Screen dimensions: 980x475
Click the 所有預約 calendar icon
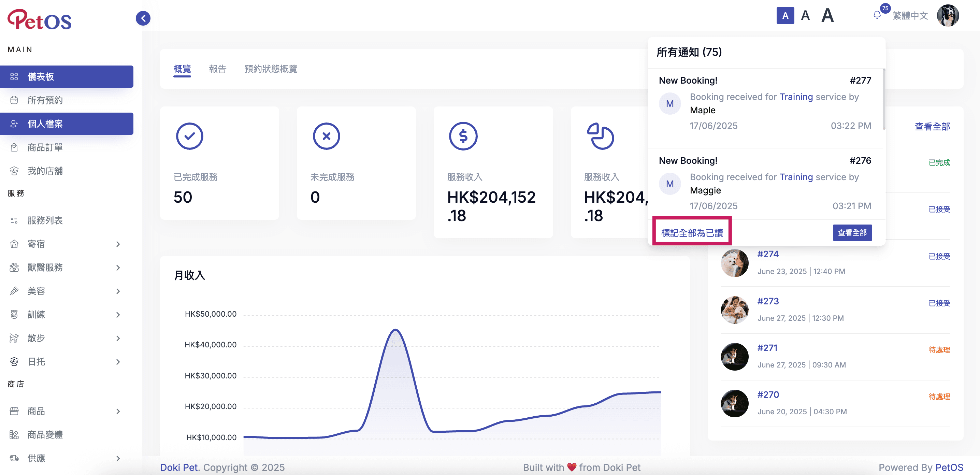pyautogui.click(x=14, y=100)
